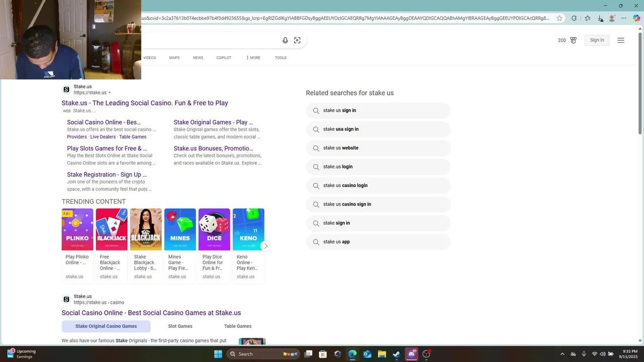Select related search 'stake us casino login'

[x=378, y=186]
